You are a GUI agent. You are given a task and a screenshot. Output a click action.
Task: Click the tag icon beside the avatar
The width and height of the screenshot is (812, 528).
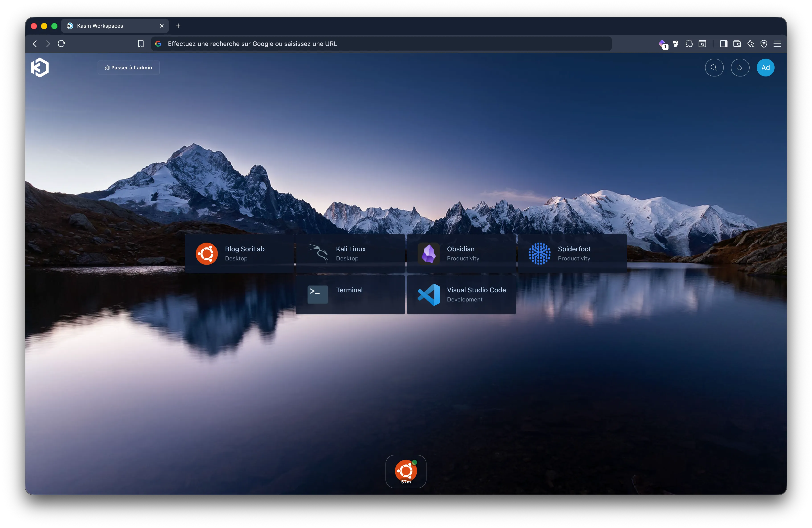[x=740, y=67]
